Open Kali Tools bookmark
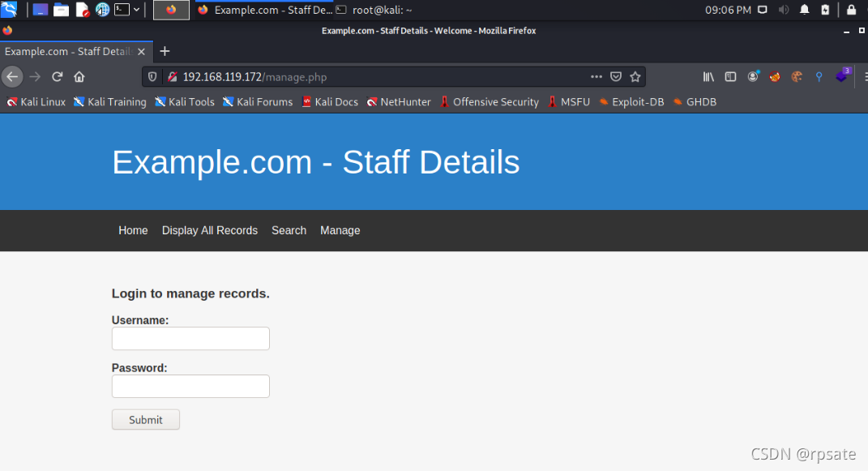Viewport: 868px width, 471px height. [184, 102]
